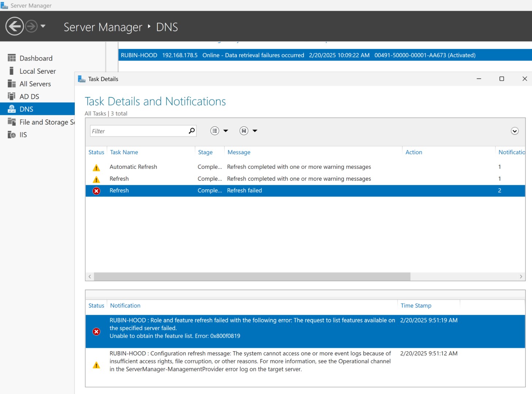This screenshot has width=532, height=394.
Task: Select Local Server in navigation pane
Action: tap(38, 71)
